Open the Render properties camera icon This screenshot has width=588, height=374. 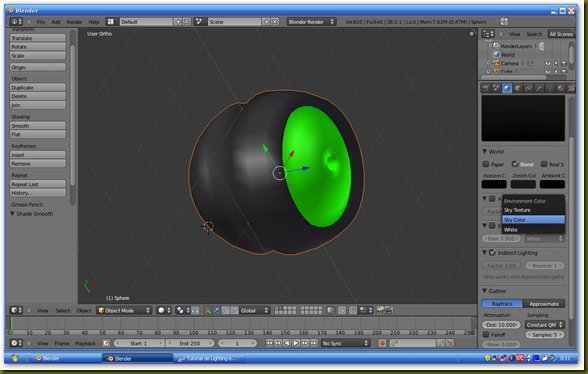(x=485, y=88)
